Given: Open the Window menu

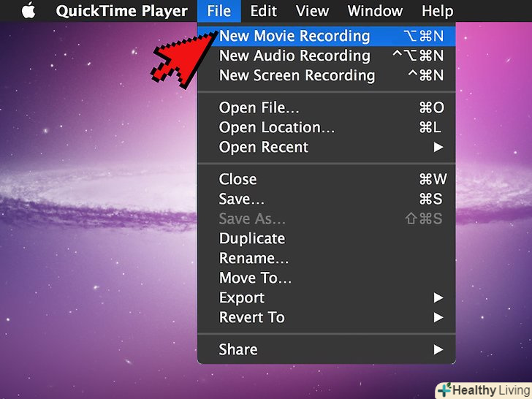Looking at the screenshot, I should [375, 11].
